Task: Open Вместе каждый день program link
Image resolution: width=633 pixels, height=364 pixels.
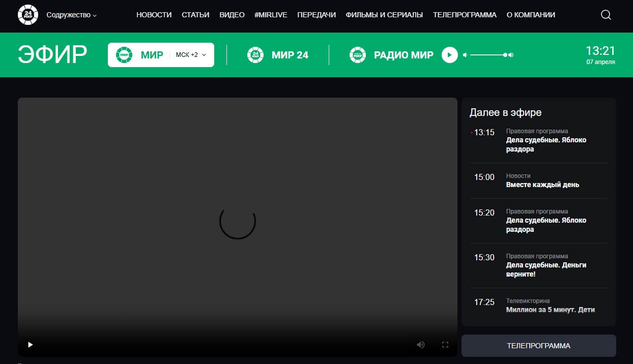Action: click(542, 185)
